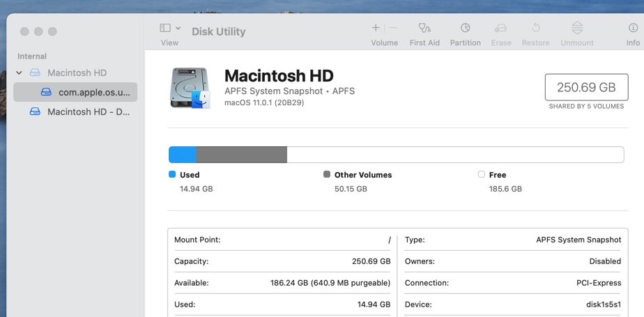
Task: Click the macOS 11.0.1 (20B29) version text
Action: point(264,102)
